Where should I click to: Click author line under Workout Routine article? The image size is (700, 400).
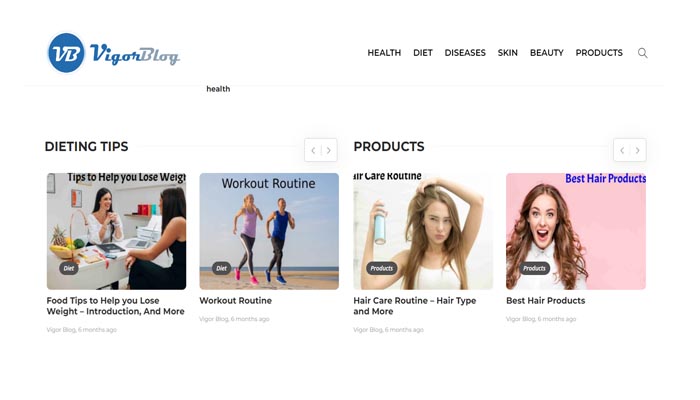click(x=234, y=319)
